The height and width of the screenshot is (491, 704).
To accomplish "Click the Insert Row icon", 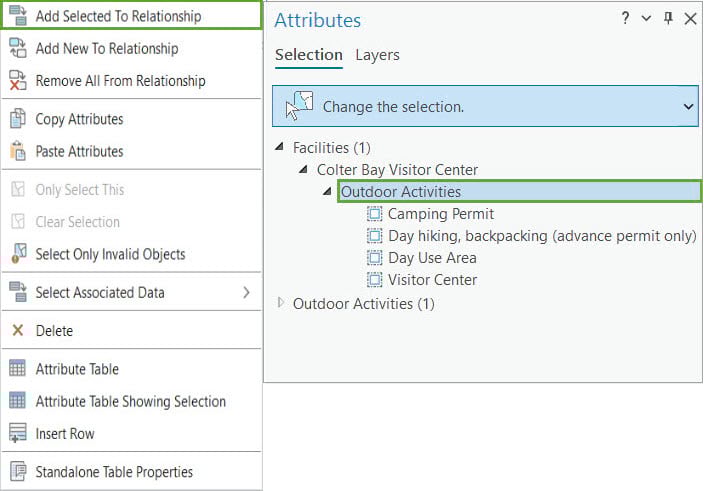I will point(18,433).
